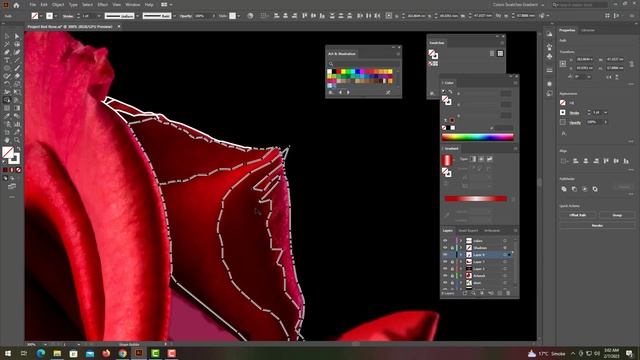Apply Pathfinder Intersect shape mode
Viewport: 640px width, 360px height.
[584, 189]
